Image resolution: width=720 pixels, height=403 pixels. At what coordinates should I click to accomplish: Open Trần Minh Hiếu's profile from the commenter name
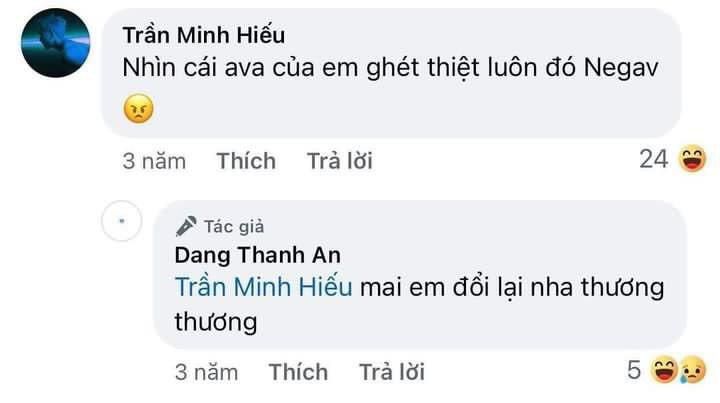tap(203, 35)
